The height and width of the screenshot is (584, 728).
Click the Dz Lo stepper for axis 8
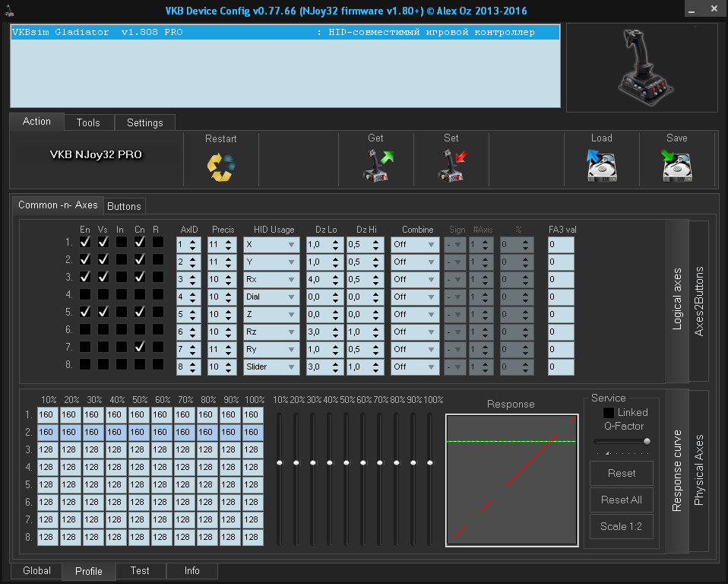point(336,367)
